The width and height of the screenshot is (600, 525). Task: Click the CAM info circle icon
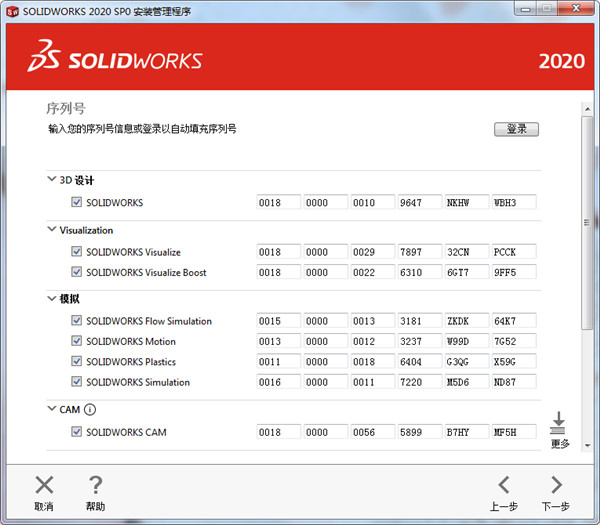[90, 409]
